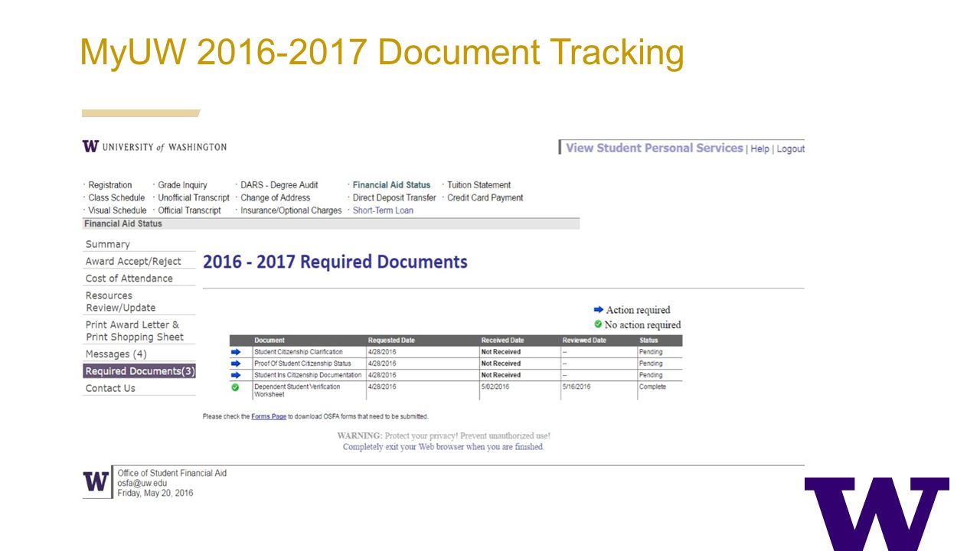This screenshot has width=980, height=551.
Task: Select Required Documents(3) in sidebar
Action: point(139,371)
